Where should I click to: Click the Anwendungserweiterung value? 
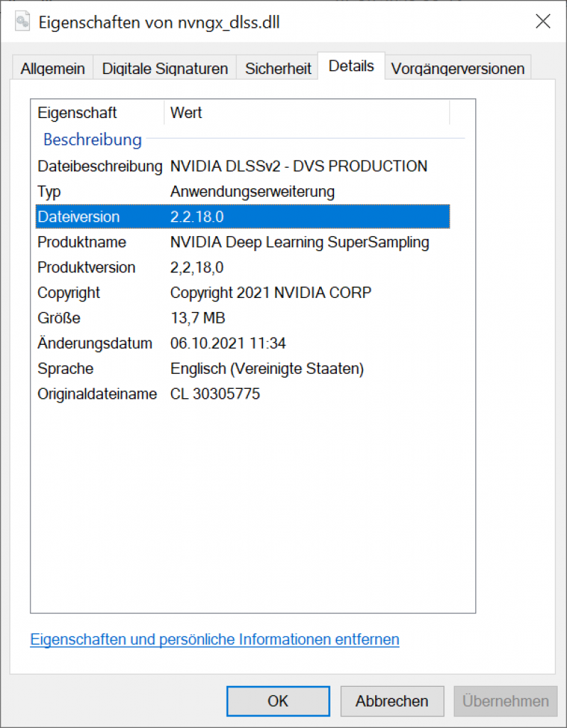(x=252, y=191)
